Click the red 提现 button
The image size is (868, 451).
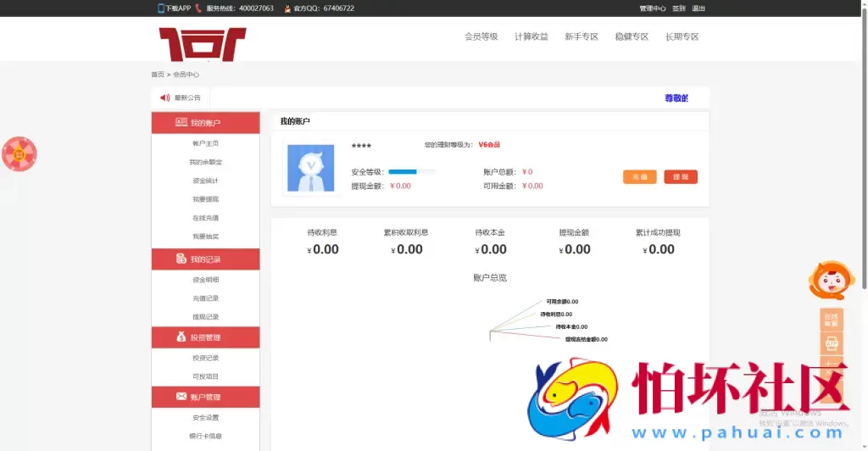coord(681,176)
